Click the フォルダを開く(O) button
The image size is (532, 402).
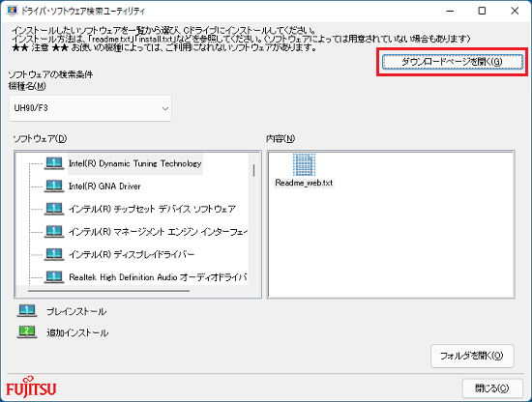(x=472, y=356)
